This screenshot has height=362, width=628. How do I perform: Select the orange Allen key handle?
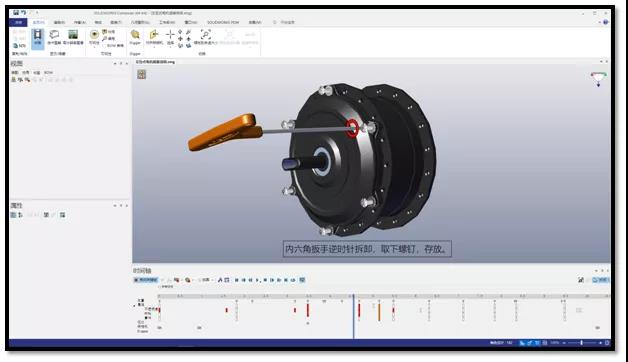(x=225, y=132)
